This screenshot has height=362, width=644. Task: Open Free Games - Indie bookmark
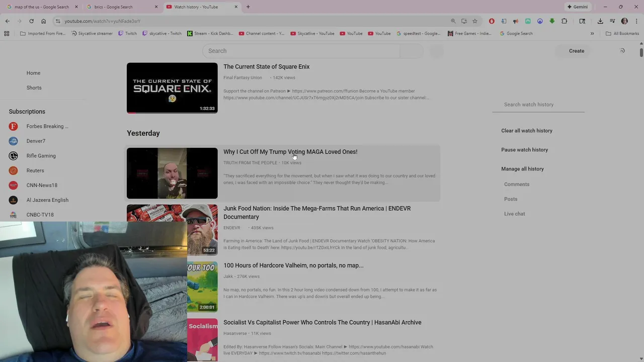pos(469,34)
